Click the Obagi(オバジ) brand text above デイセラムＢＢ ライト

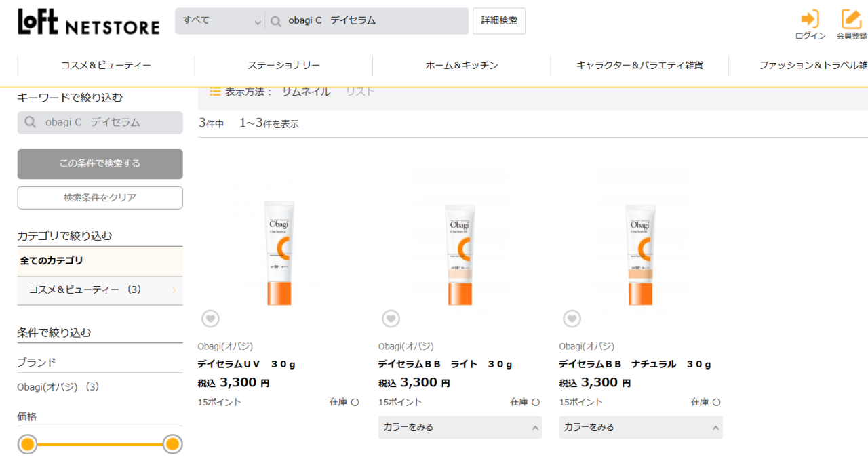[x=406, y=346]
